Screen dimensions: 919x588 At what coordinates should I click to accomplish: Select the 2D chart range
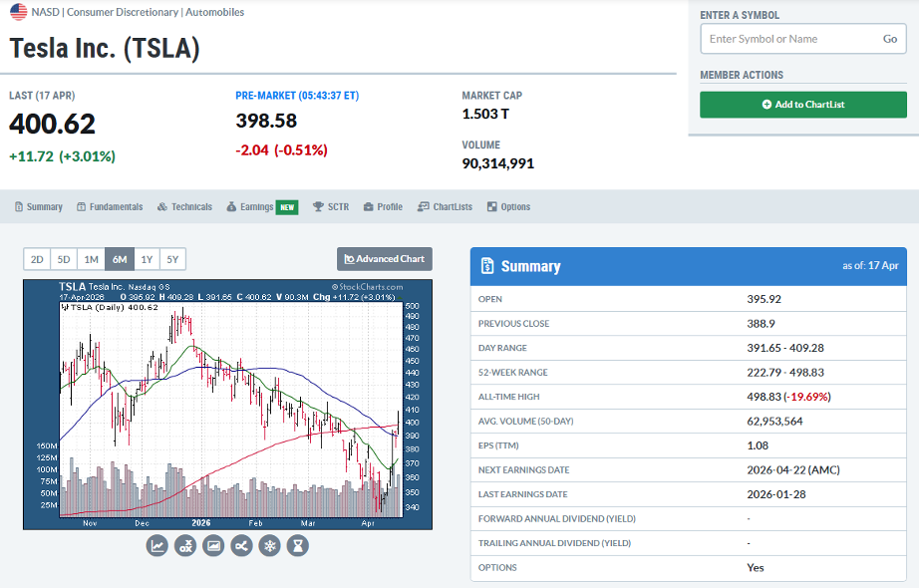(37, 259)
